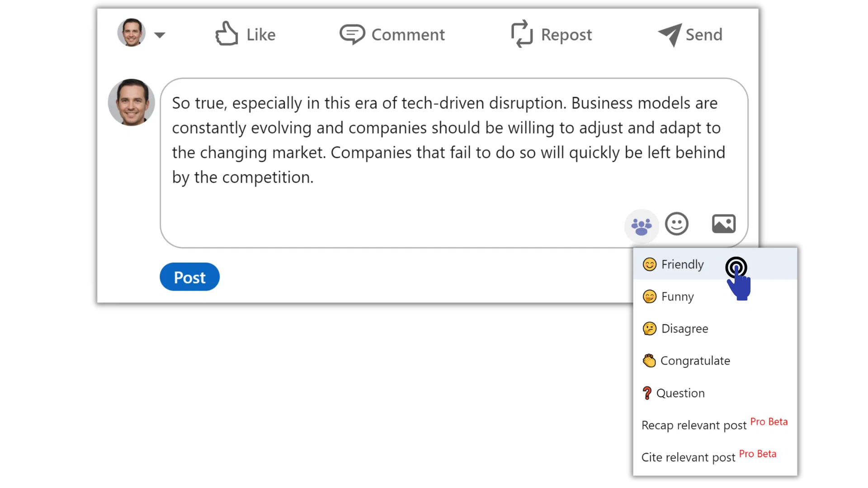This screenshot has width=868, height=488.
Task: Open the emoji picker smiley icon
Action: pyautogui.click(x=677, y=224)
